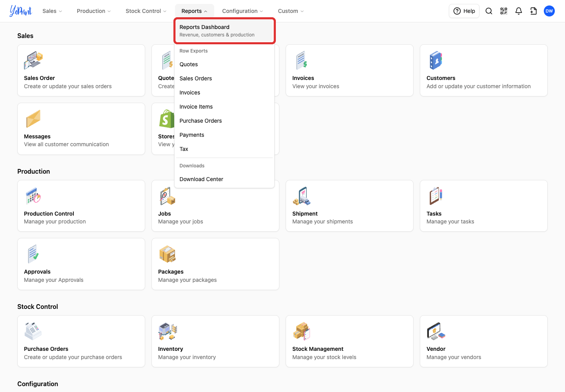The width and height of the screenshot is (565, 392).
Task: Expand the Production menu
Action: tap(94, 11)
